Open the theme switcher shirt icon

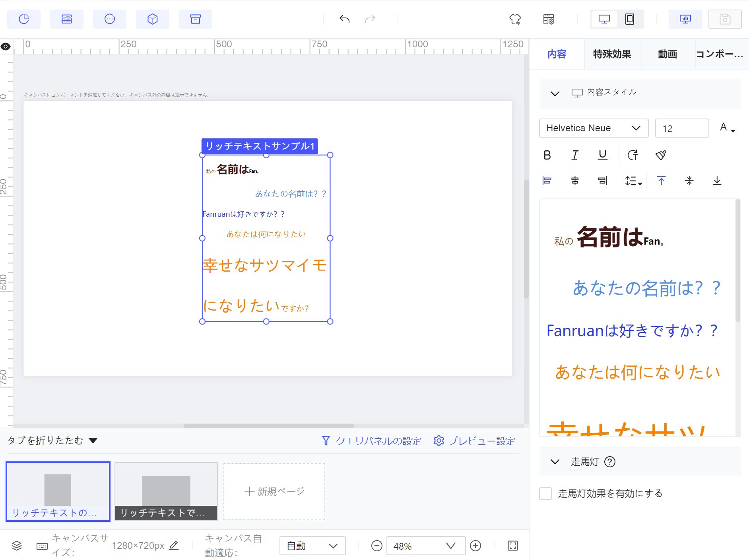(x=514, y=19)
